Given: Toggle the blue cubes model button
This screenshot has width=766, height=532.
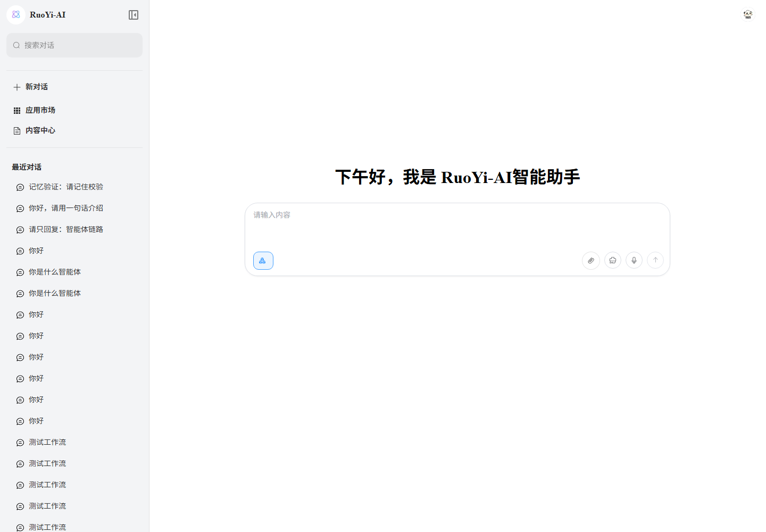Looking at the screenshot, I should tap(263, 261).
